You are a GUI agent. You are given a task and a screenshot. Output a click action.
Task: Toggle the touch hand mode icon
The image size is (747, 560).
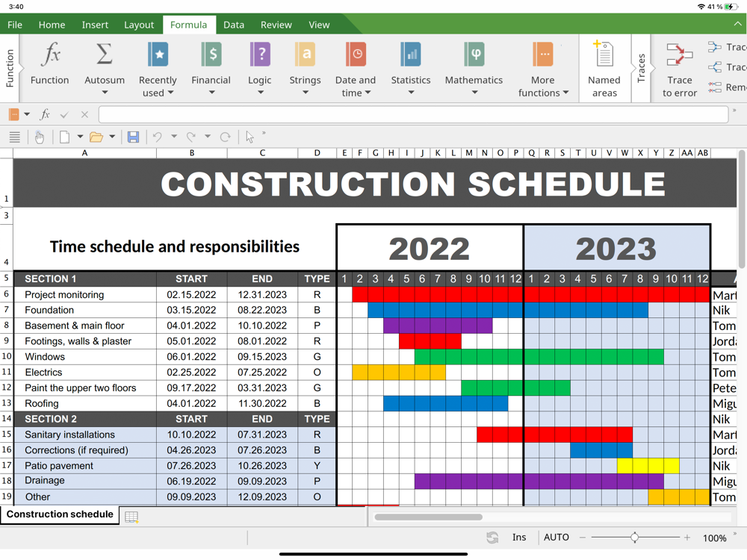39,137
